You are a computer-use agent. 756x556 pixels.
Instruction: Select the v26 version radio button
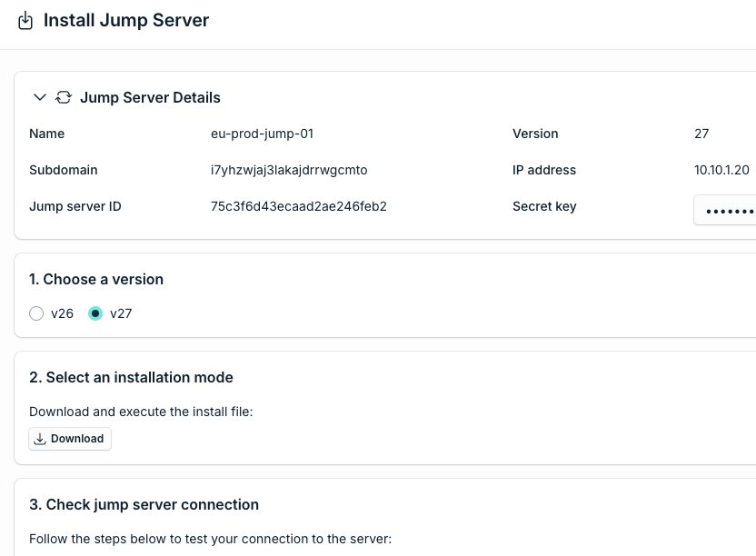pos(36,313)
